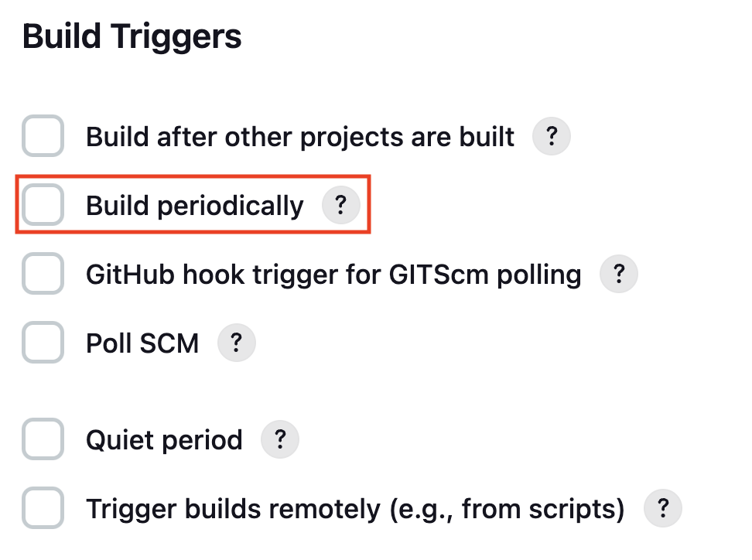The image size is (752, 560).
Task: Open help for GitHub hook trigger
Action: coord(619,274)
